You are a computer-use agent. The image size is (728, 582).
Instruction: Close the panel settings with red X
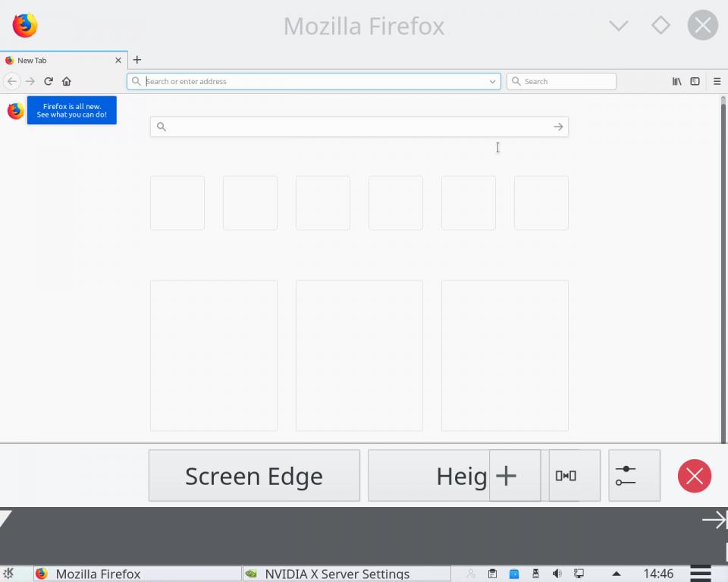[x=694, y=476]
